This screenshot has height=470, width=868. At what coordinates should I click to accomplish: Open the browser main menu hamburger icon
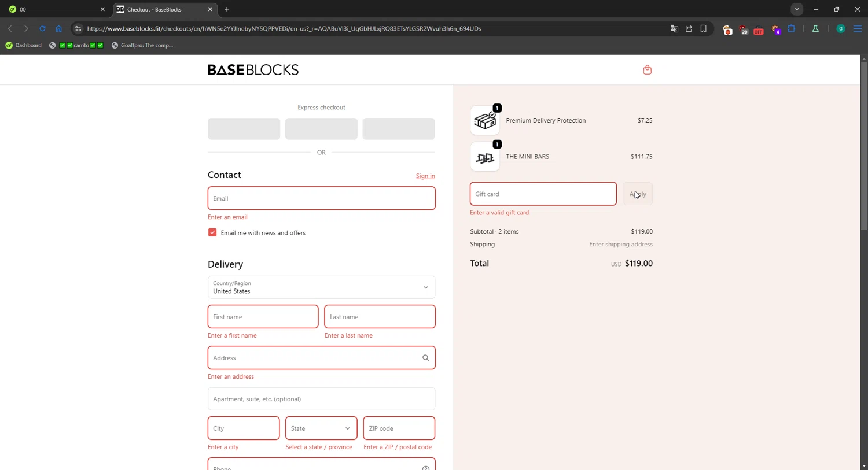(858, 28)
